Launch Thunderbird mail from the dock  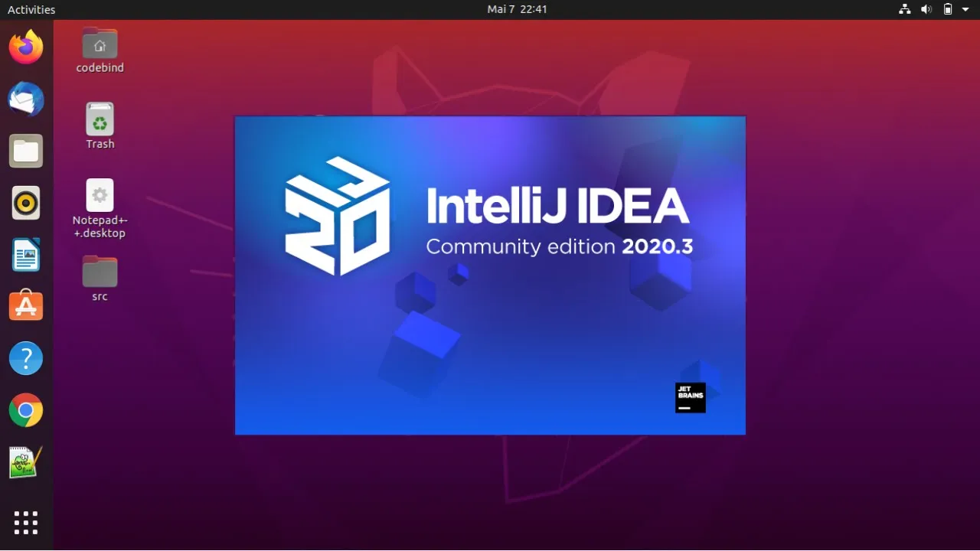(x=26, y=99)
